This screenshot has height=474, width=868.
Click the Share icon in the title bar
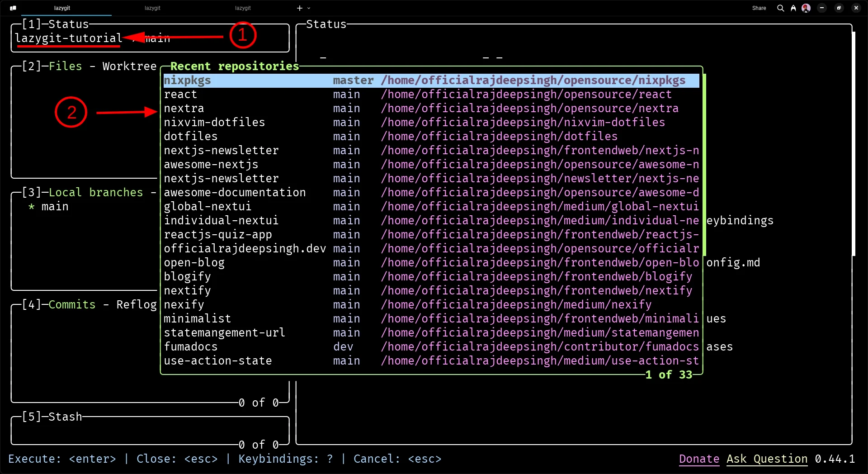759,8
